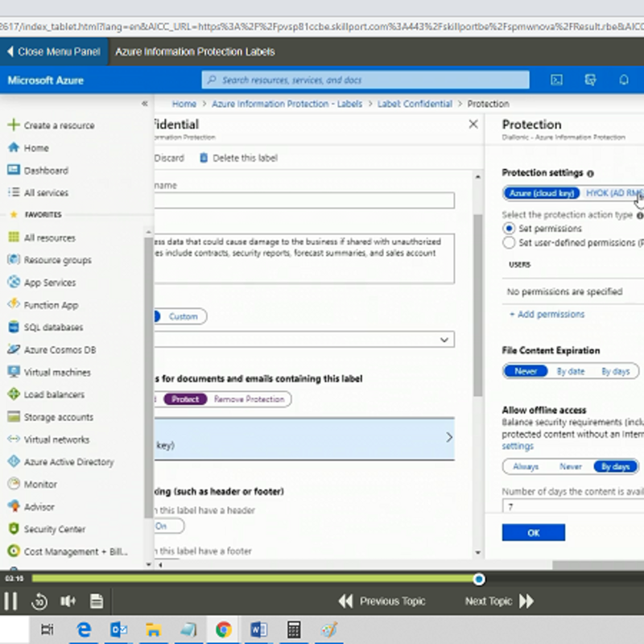Click the label description text box
Image resolution: width=644 pixels, height=644 pixels.
point(304,258)
